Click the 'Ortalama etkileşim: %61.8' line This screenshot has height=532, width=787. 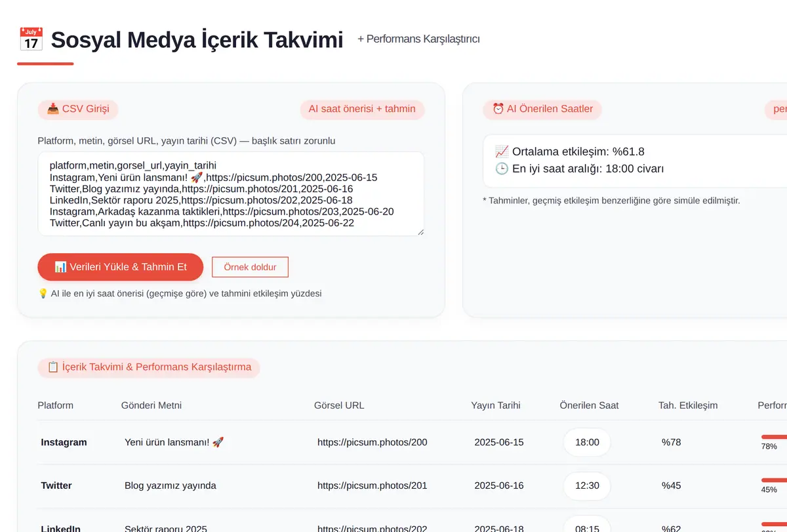click(569, 152)
